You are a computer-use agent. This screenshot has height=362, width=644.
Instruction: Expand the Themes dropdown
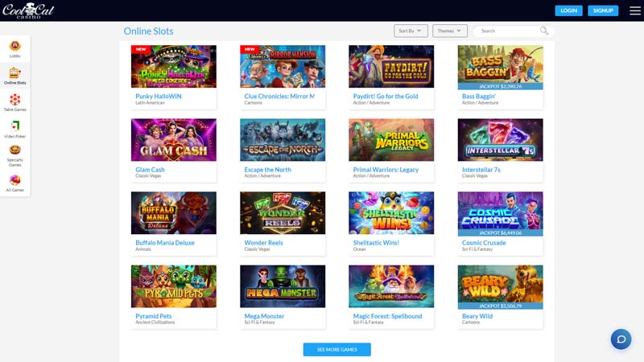pos(450,31)
